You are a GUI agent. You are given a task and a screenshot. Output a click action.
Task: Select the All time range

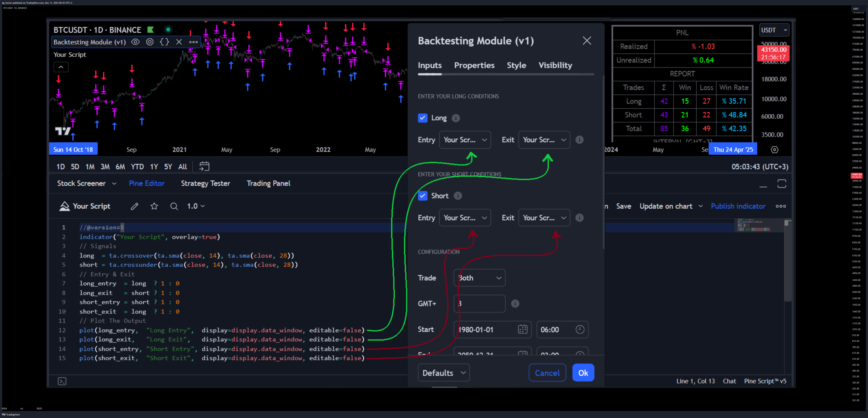(x=182, y=167)
